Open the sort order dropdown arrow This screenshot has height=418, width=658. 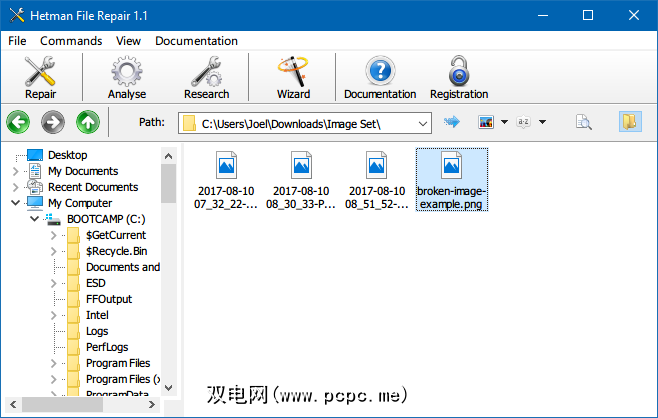tap(542, 122)
